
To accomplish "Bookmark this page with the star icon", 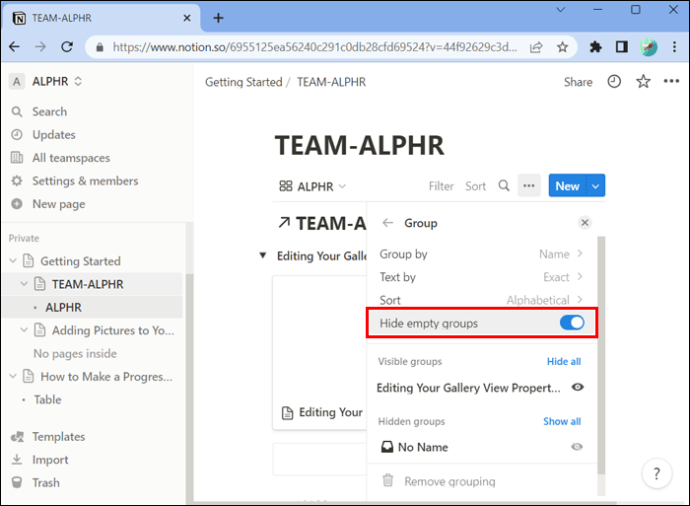I will coord(562,47).
